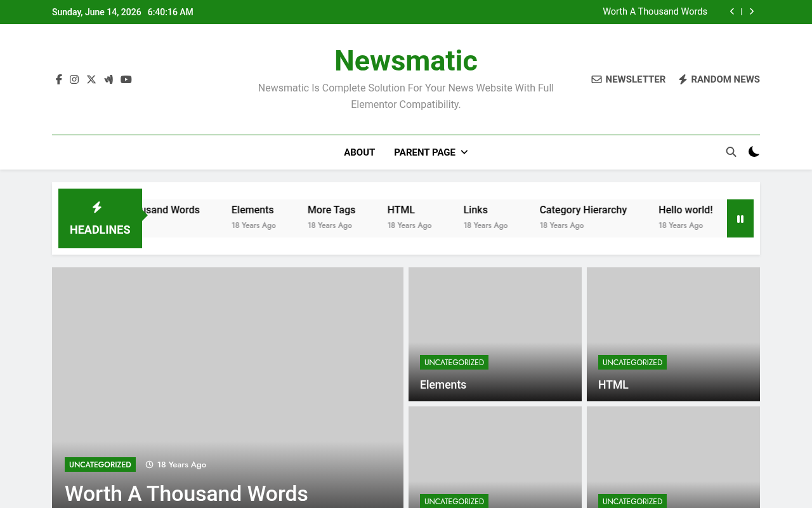Image resolution: width=812 pixels, height=508 pixels.
Task: Click Uncategorized tag on HTML card
Action: tap(632, 363)
